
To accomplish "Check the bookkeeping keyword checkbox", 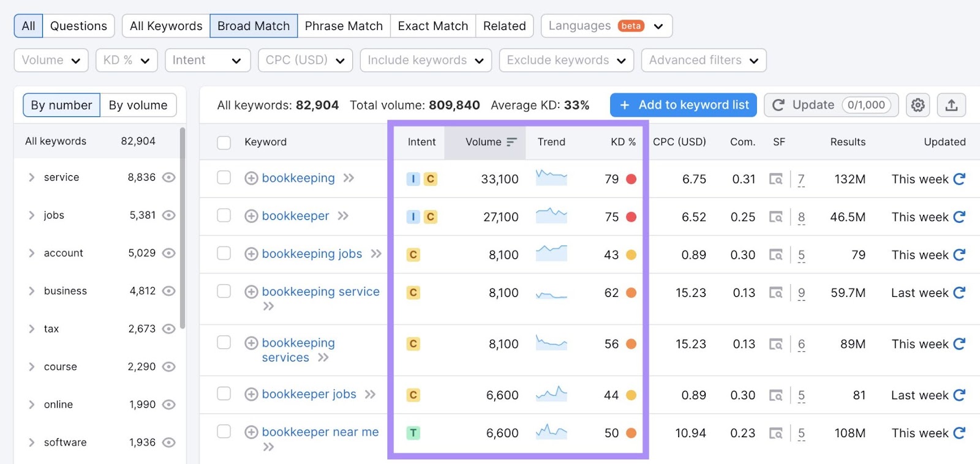I will pyautogui.click(x=224, y=178).
